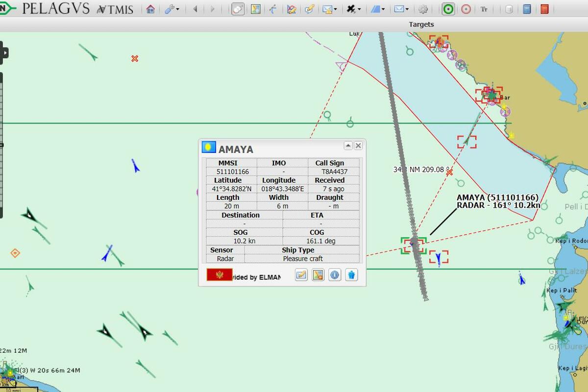Click the info button in AMAYA popup

(335, 275)
